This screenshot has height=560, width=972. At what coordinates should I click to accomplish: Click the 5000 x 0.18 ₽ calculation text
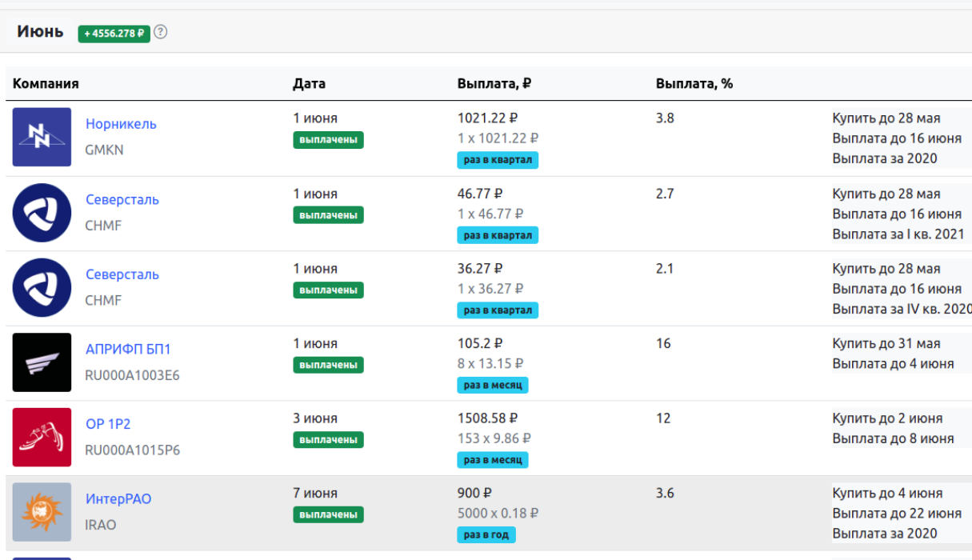point(498,514)
